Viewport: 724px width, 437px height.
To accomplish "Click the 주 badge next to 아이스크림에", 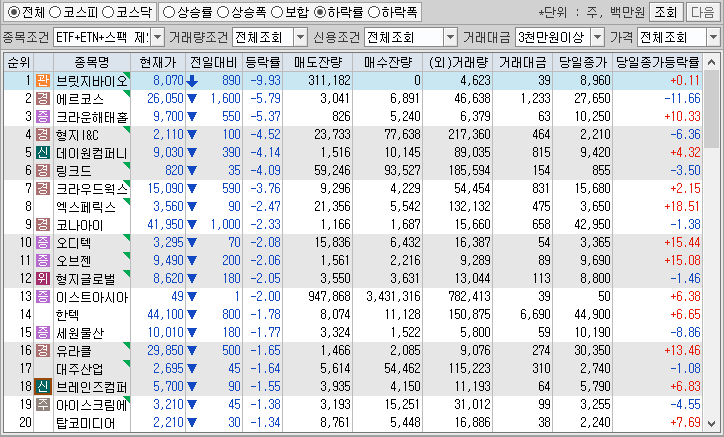I will point(43,405).
